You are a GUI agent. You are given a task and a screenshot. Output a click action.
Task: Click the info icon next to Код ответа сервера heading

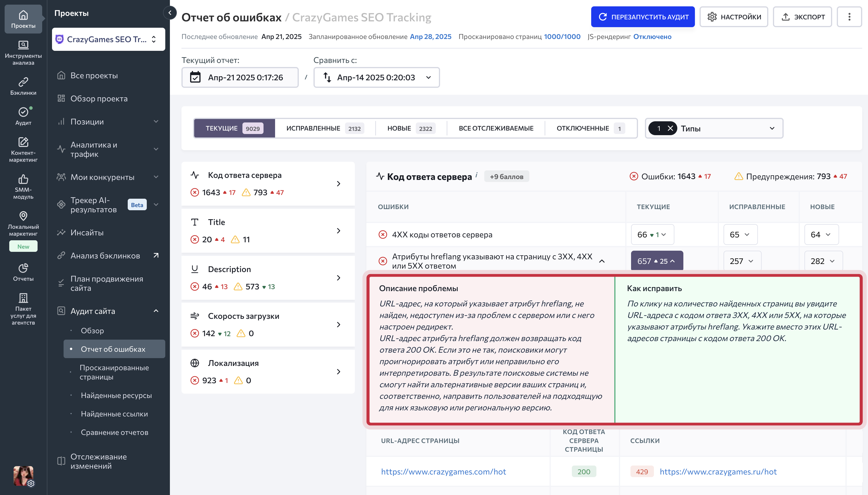click(476, 174)
